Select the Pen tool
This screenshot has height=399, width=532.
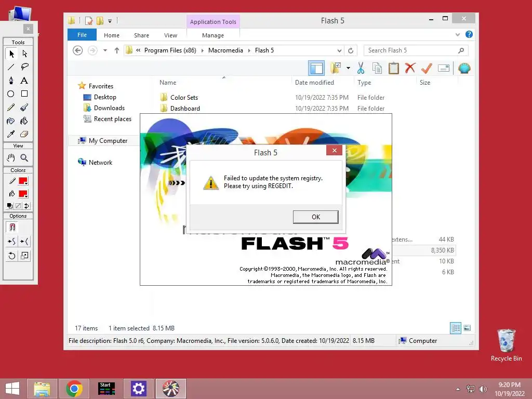11,81
